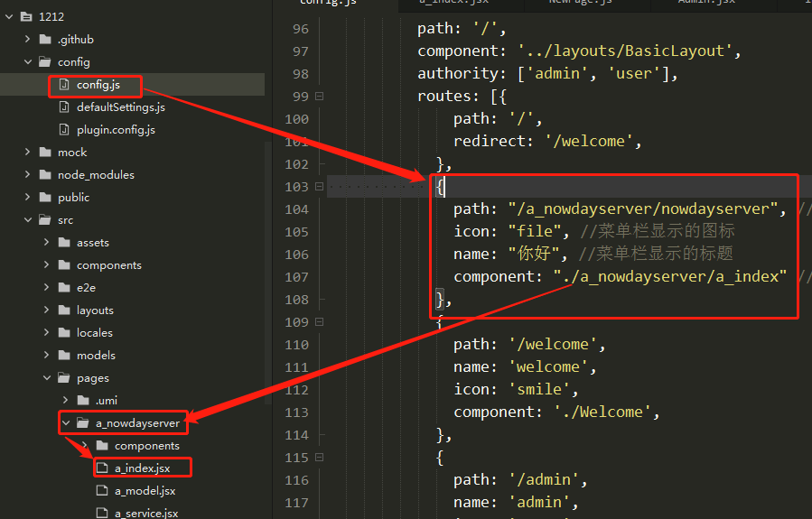The image size is (812, 519).
Task: Expand the models folder chevron
Action: pos(47,355)
